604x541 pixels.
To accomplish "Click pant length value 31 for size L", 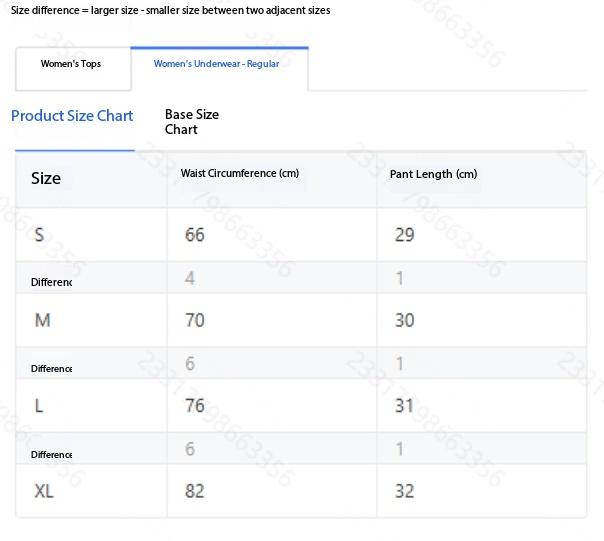I will coord(404,405).
